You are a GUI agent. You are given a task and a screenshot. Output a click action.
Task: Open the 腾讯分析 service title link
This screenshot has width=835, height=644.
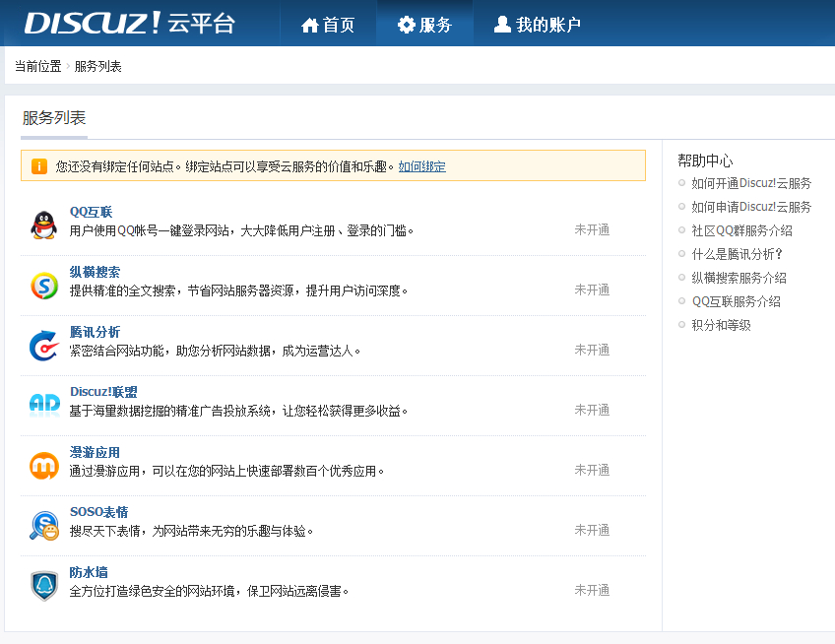pyautogui.click(x=95, y=333)
